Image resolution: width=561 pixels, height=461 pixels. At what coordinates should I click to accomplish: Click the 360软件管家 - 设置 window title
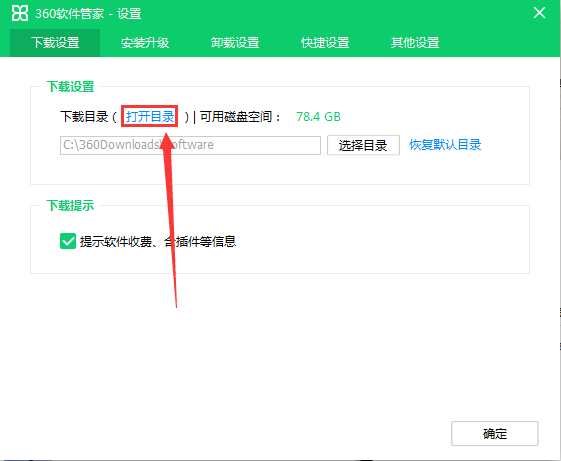pyautogui.click(x=88, y=14)
